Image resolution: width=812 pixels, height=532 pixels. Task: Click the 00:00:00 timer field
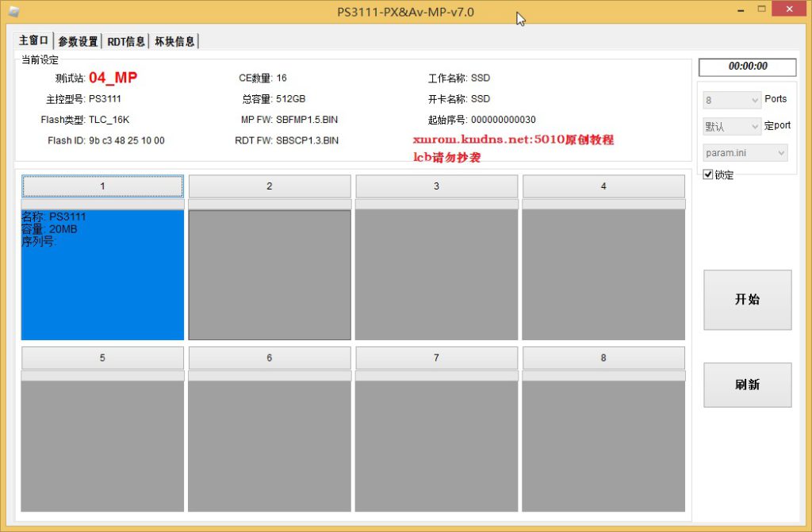(x=747, y=67)
